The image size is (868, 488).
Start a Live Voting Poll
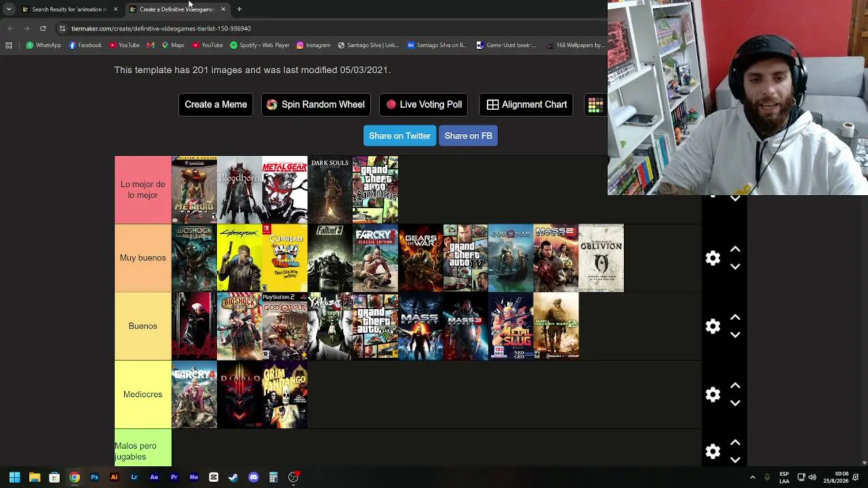click(424, 104)
